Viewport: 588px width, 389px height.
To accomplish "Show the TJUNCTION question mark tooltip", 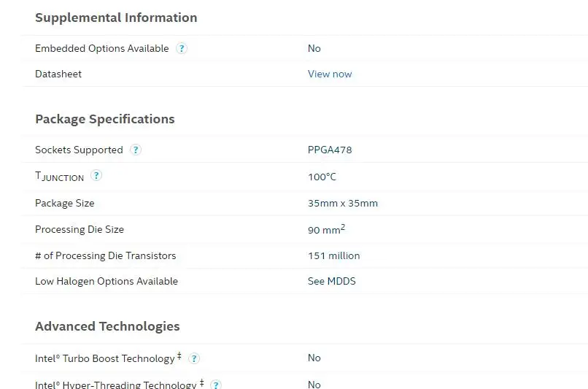I will tap(96, 175).
